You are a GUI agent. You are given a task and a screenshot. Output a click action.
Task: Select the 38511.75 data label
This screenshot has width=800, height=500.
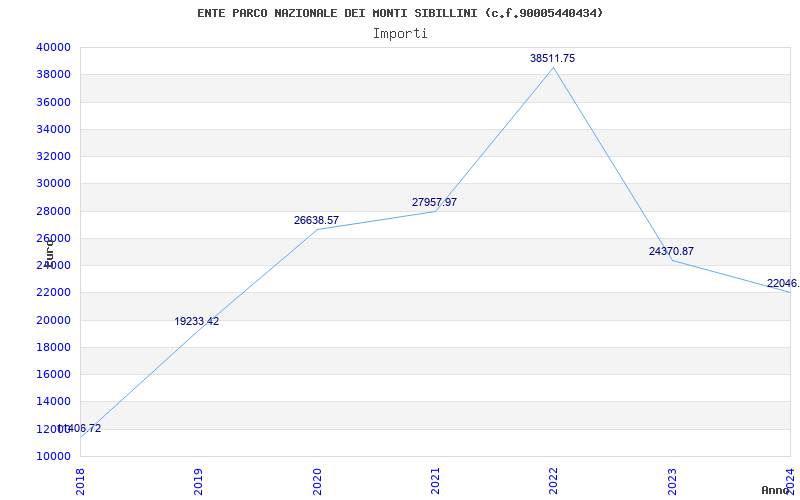553,58
